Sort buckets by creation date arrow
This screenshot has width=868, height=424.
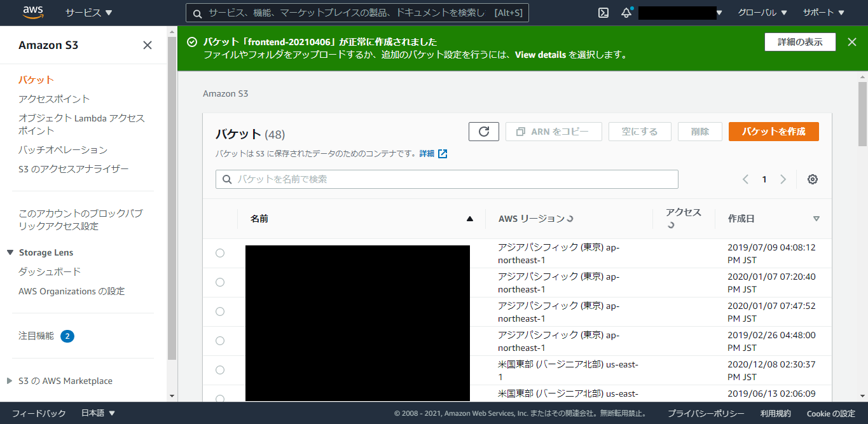pos(816,219)
